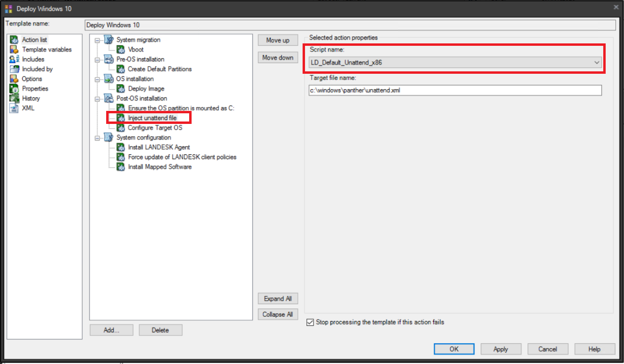
Task: Select Install LANDESK Agent tree item
Action: click(x=159, y=147)
